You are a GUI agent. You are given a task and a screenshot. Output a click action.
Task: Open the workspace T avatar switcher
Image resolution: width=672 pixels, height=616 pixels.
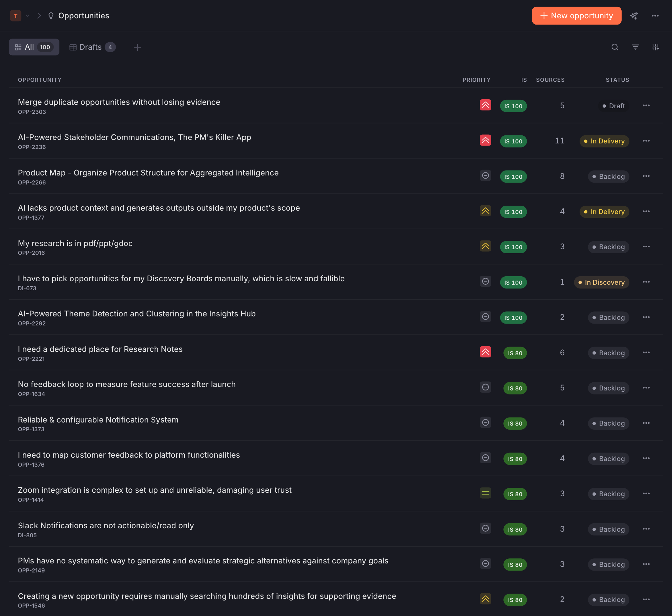point(16,16)
